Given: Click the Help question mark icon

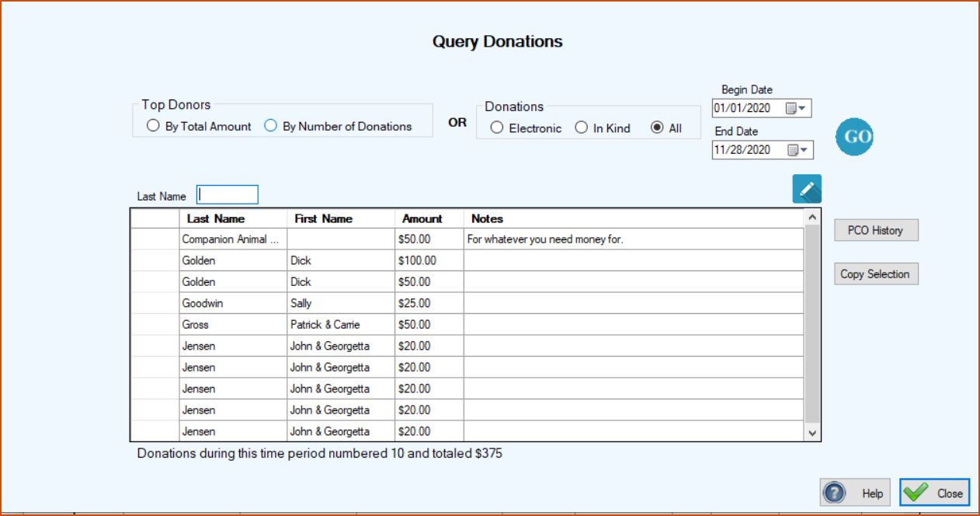Looking at the screenshot, I should (x=834, y=493).
